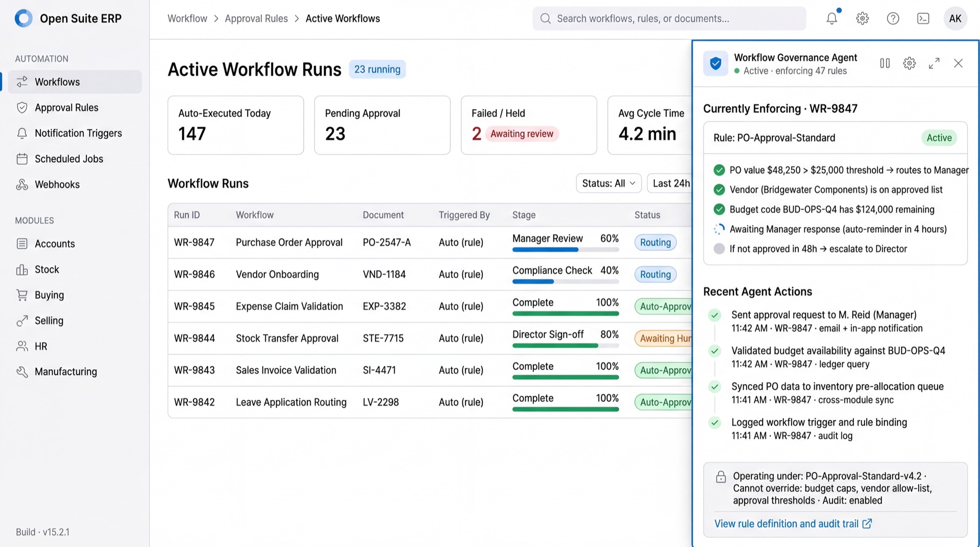The image size is (980, 547).
Task: Click the search magnifier icon
Action: click(x=545, y=18)
